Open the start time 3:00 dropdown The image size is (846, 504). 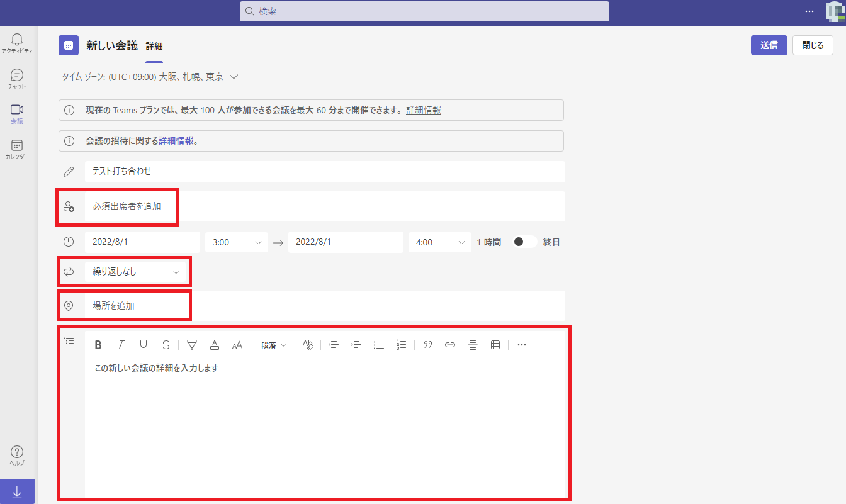(237, 242)
